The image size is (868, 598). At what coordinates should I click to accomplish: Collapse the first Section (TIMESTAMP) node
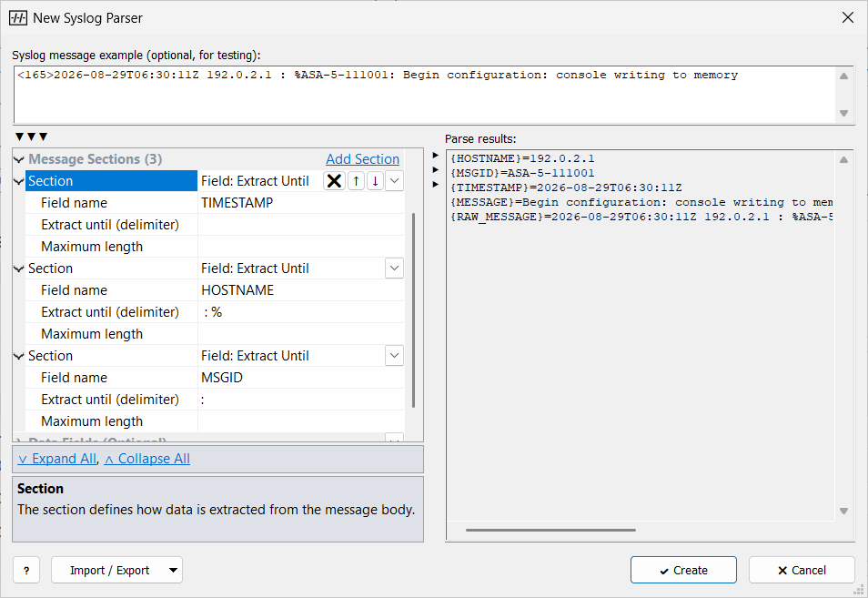(19, 181)
